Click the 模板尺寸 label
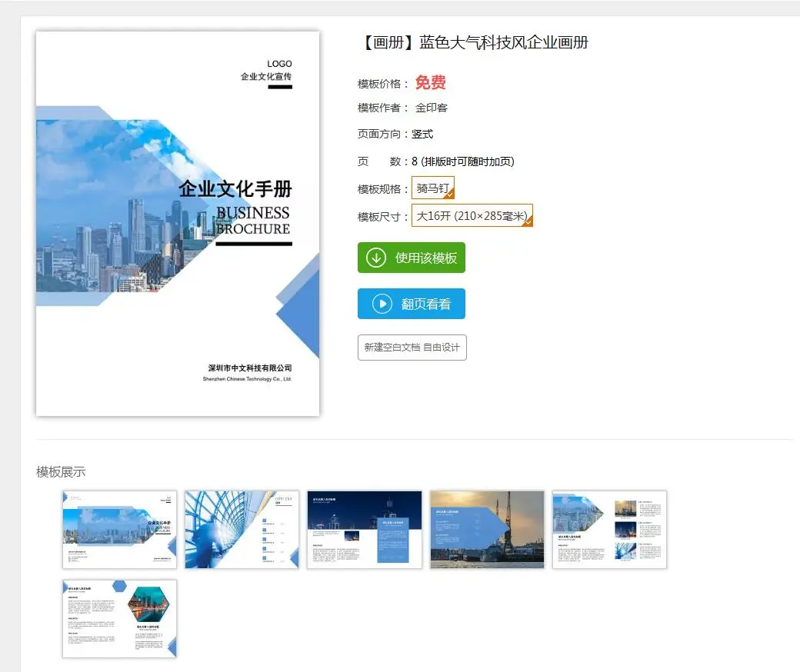Screen dimensions: 800x672 point(383,217)
